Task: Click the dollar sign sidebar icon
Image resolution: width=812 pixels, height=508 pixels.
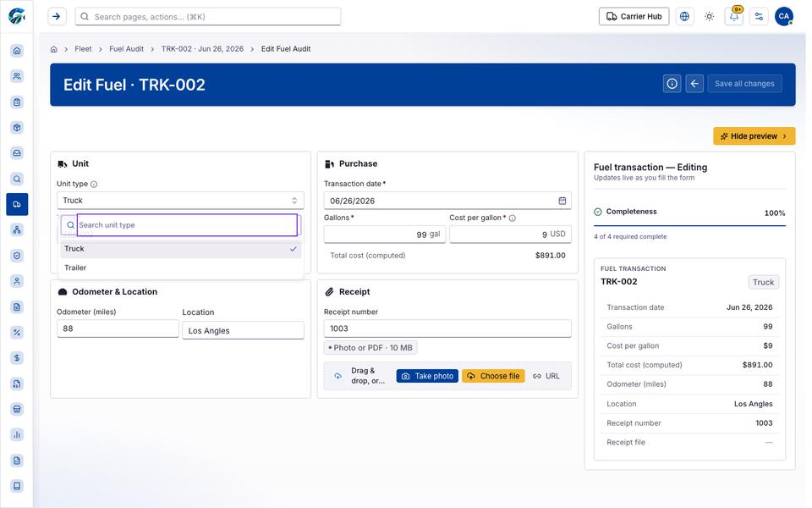Action: pos(17,357)
